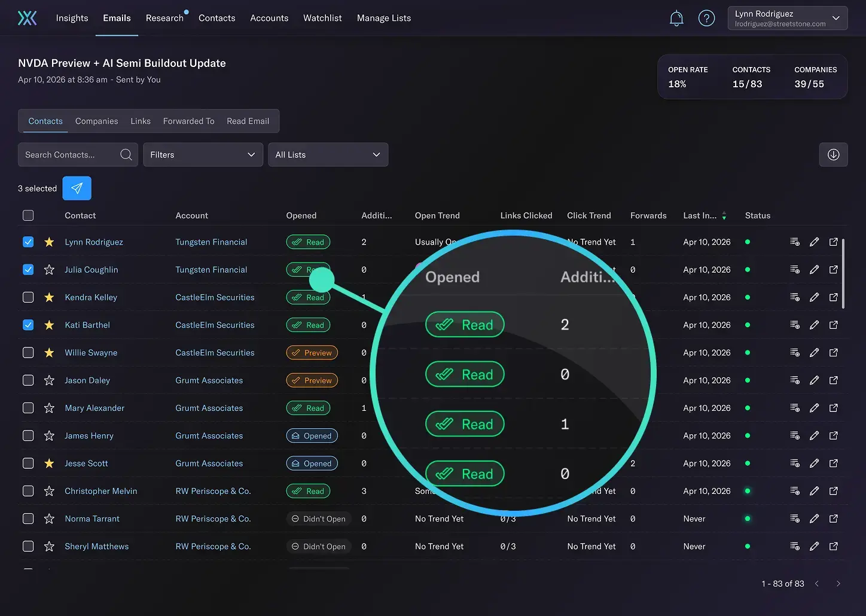Open the Insights section
The height and width of the screenshot is (616, 866).
(72, 18)
